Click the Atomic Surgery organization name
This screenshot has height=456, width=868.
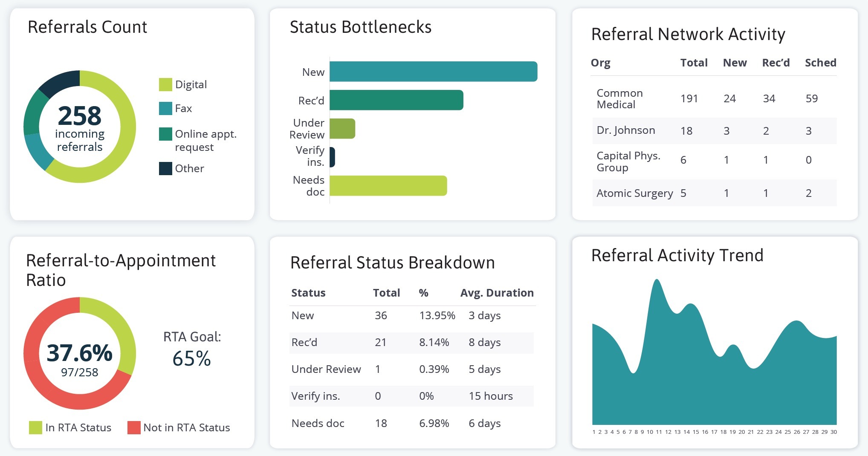coord(634,193)
